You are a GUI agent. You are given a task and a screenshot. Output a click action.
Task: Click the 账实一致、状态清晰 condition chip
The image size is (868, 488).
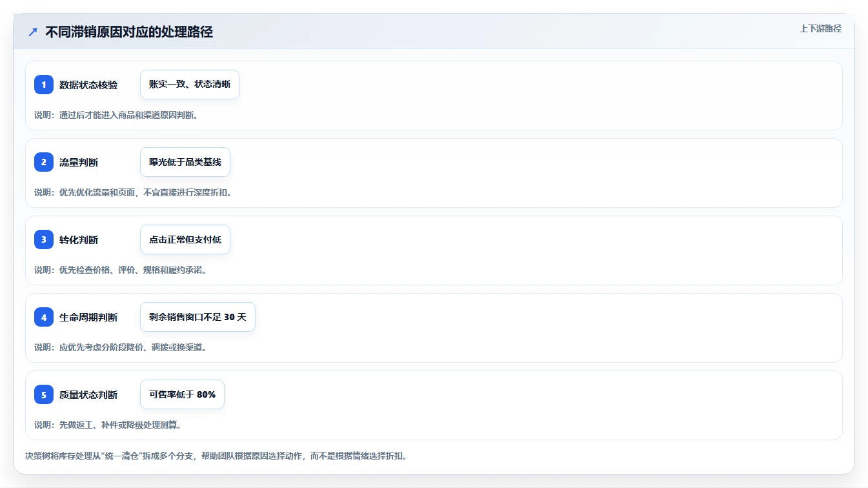[190, 85]
